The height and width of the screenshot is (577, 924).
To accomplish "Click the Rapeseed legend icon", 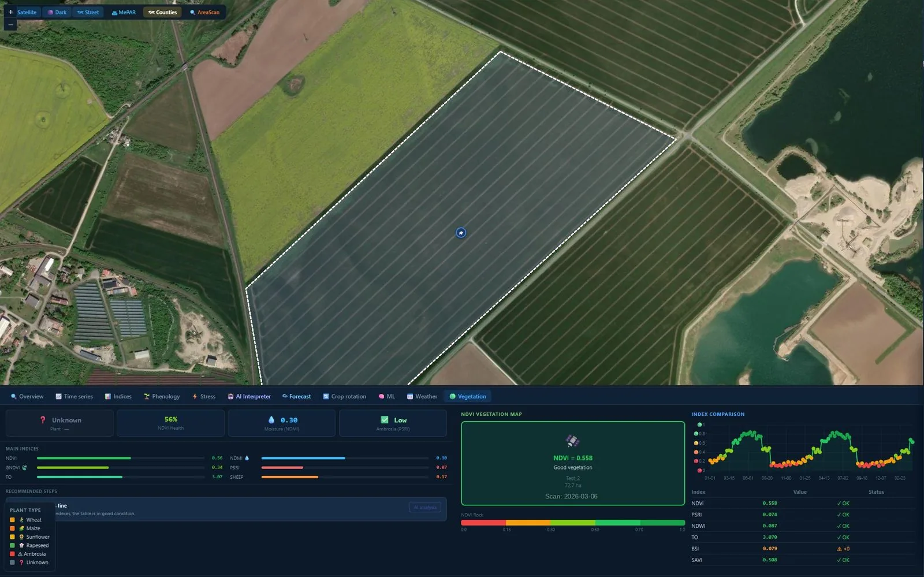I will (x=21, y=545).
